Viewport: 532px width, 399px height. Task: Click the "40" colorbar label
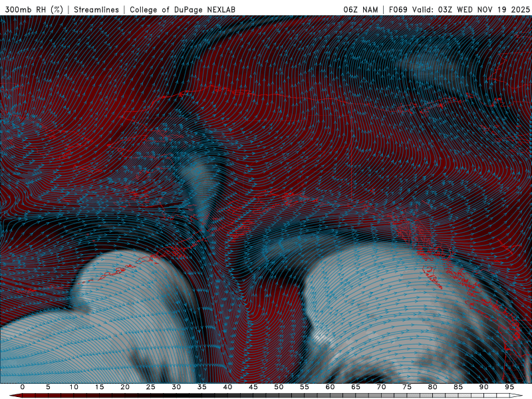[227, 387]
